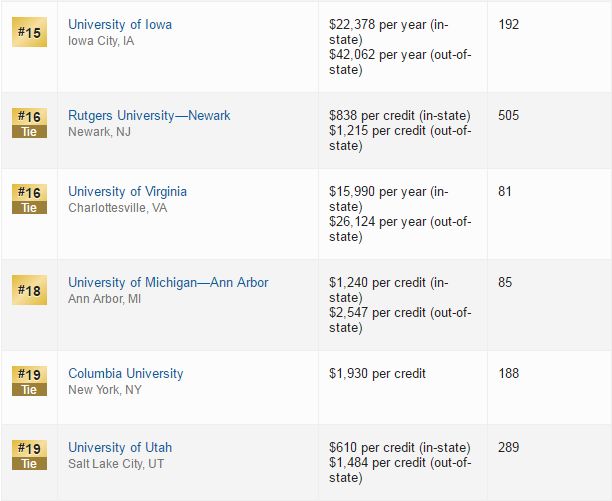Click the #18 gold rank badge
612x501 pixels.
29,290
